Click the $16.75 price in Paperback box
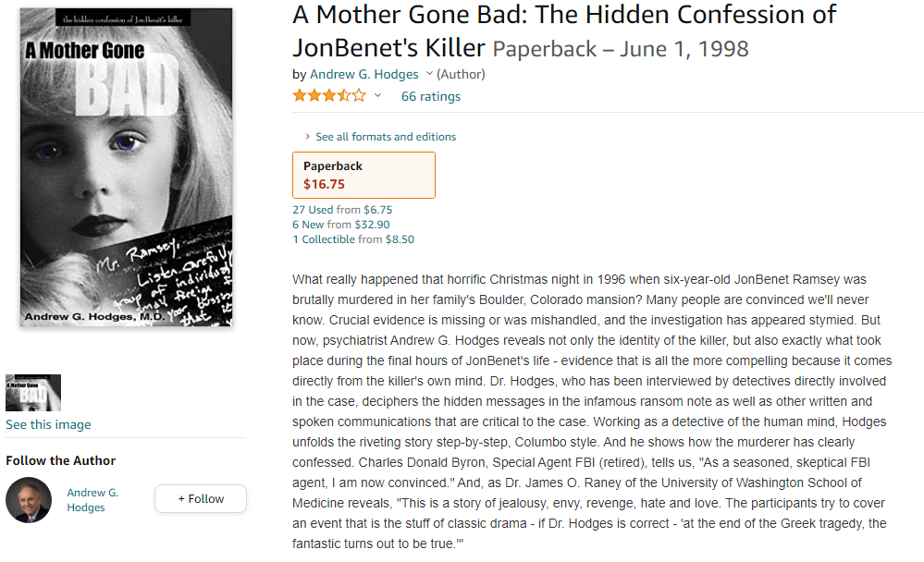This screenshot has width=924, height=562. coord(324,184)
